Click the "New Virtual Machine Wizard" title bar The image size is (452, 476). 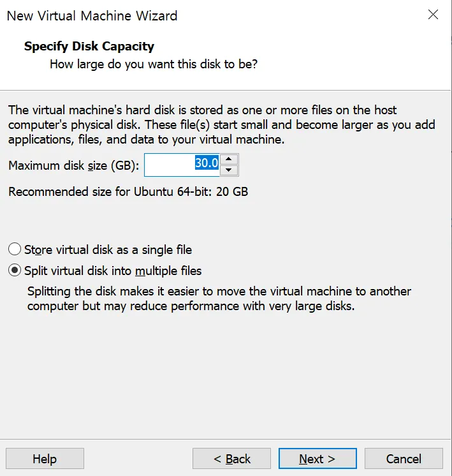[92, 15]
